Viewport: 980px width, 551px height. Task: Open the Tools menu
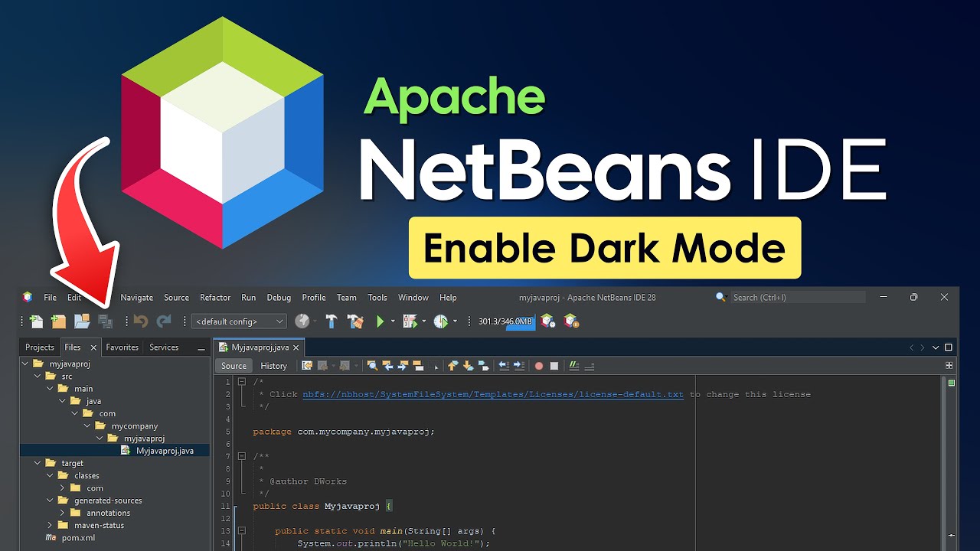coord(377,297)
